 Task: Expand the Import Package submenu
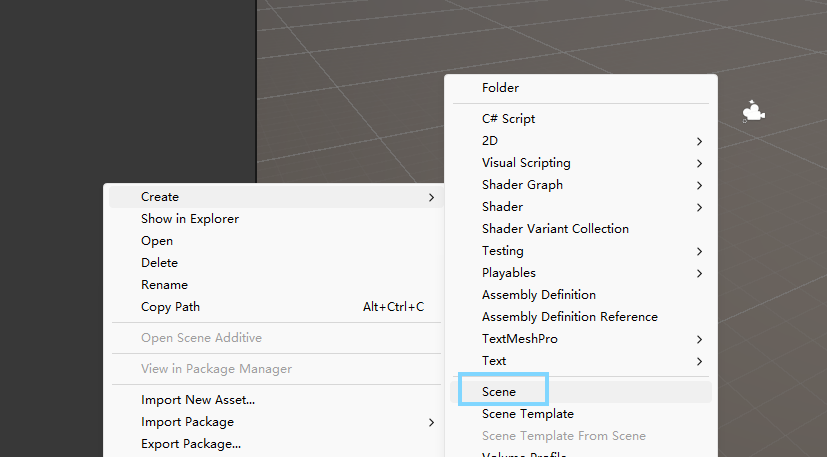pos(188,422)
